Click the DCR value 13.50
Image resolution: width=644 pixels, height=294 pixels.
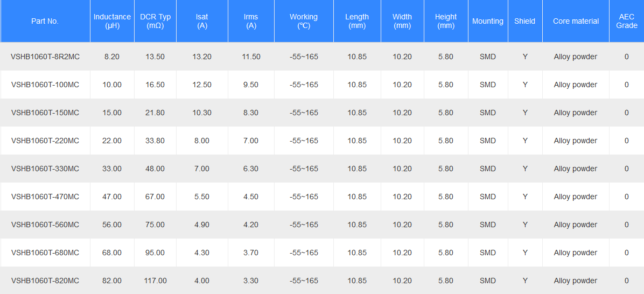coord(155,57)
